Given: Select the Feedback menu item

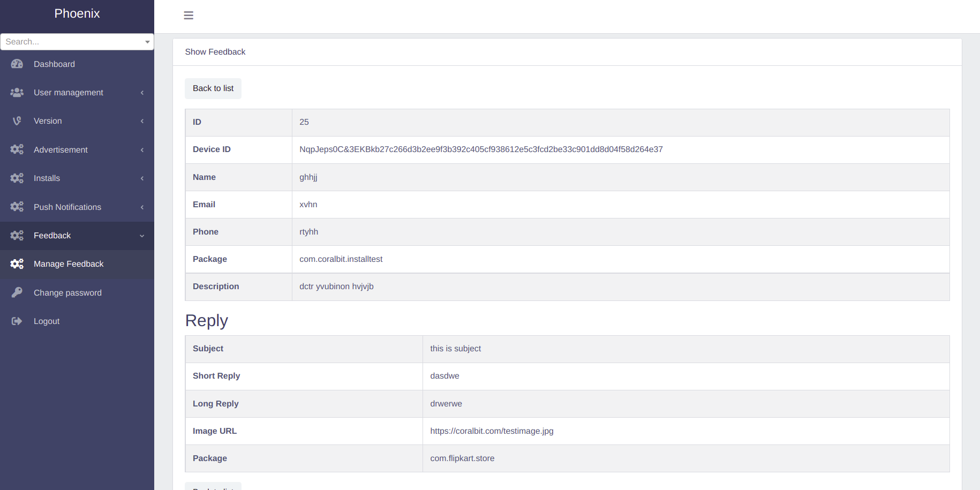Looking at the screenshot, I should point(77,236).
